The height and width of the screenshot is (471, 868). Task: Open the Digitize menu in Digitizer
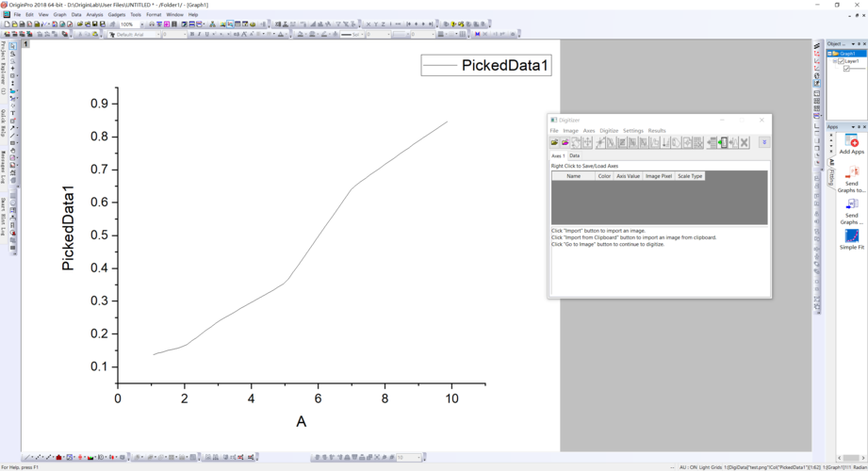(x=609, y=131)
